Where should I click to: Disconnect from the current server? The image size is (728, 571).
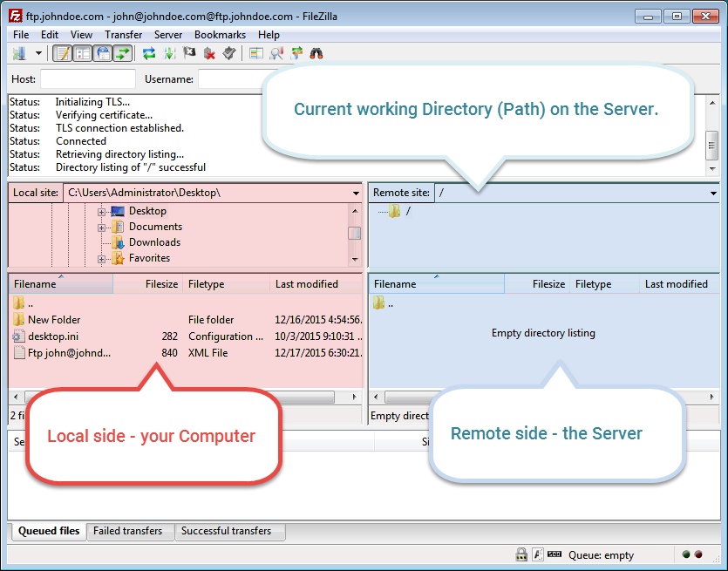pos(209,54)
